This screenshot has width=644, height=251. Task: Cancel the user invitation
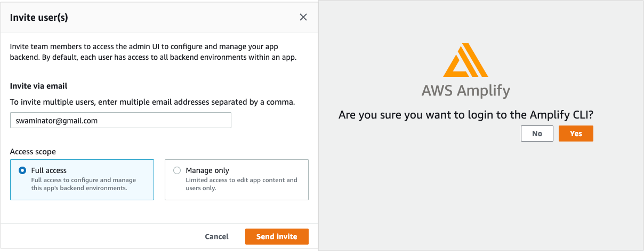pos(217,237)
